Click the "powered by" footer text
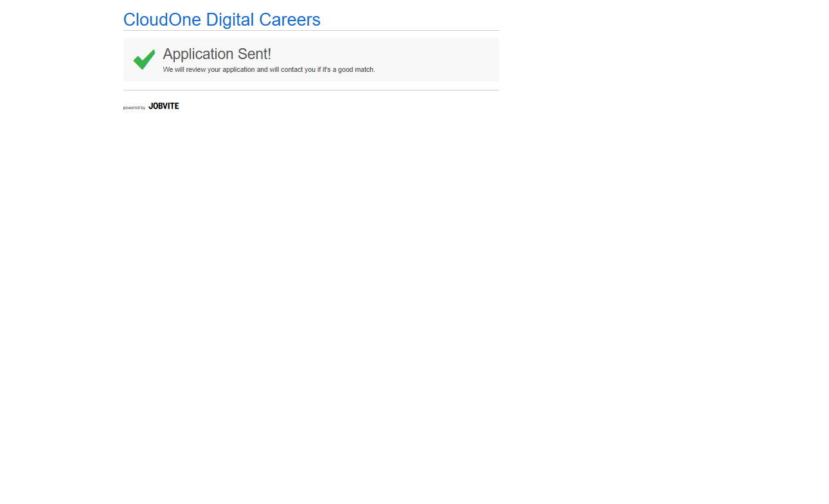 (134, 108)
